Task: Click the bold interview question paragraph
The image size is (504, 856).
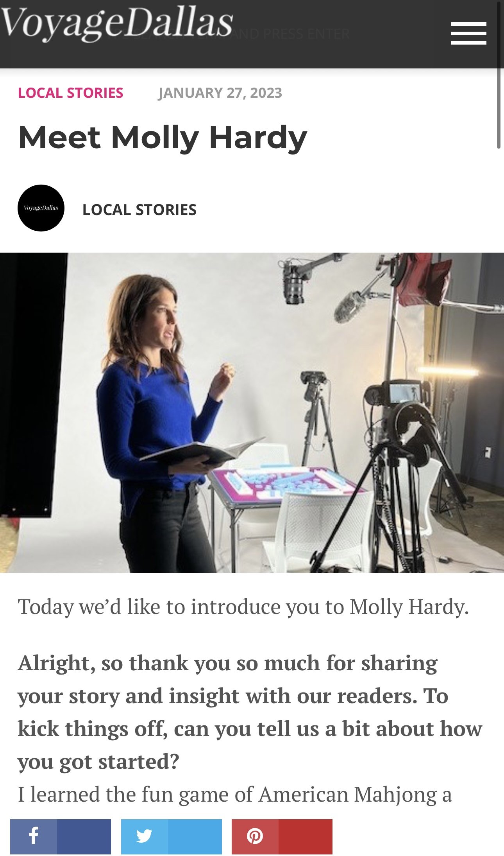Action: [250, 712]
